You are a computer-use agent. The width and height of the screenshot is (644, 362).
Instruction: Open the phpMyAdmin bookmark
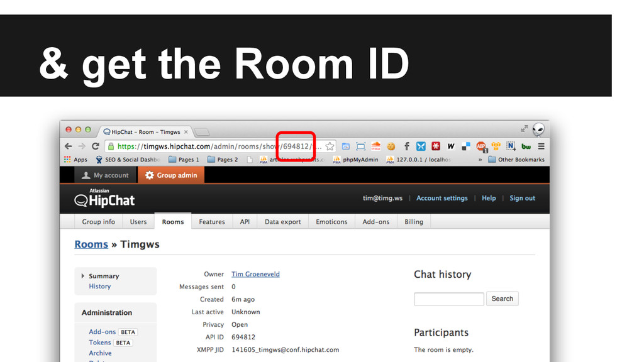pyautogui.click(x=356, y=160)
